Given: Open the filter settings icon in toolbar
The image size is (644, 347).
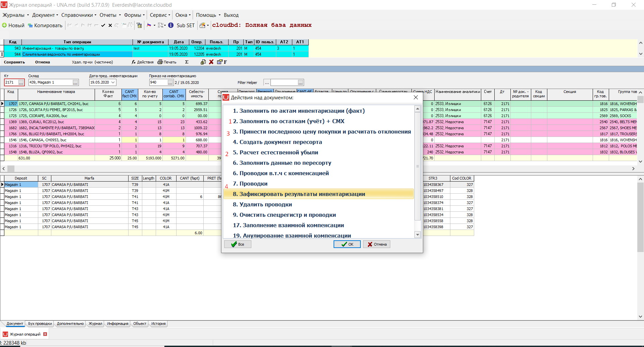Looking at the screenshot, I should pos(139,25).
